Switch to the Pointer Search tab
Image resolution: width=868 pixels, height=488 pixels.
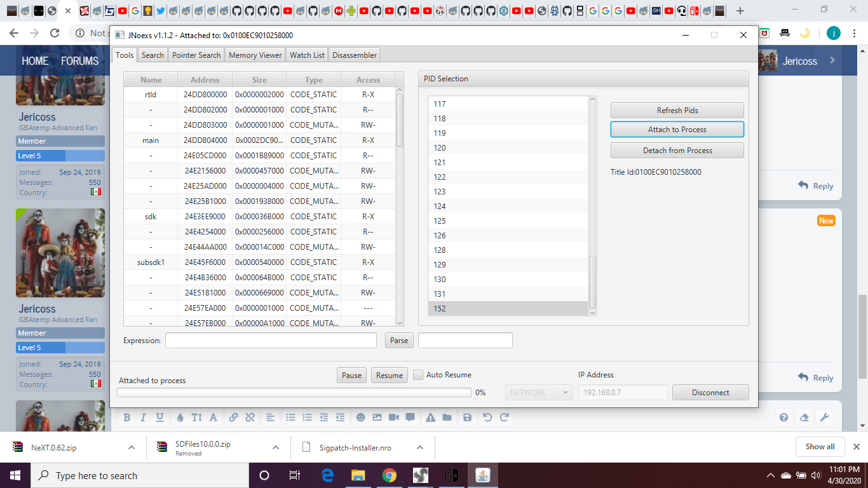[196, 55]
